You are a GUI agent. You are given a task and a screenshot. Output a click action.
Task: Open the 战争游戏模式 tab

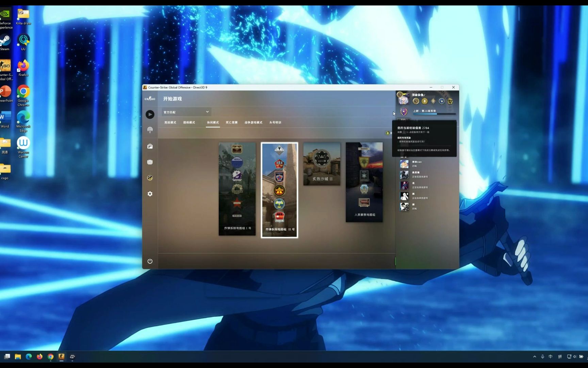[x=254, y=122]
